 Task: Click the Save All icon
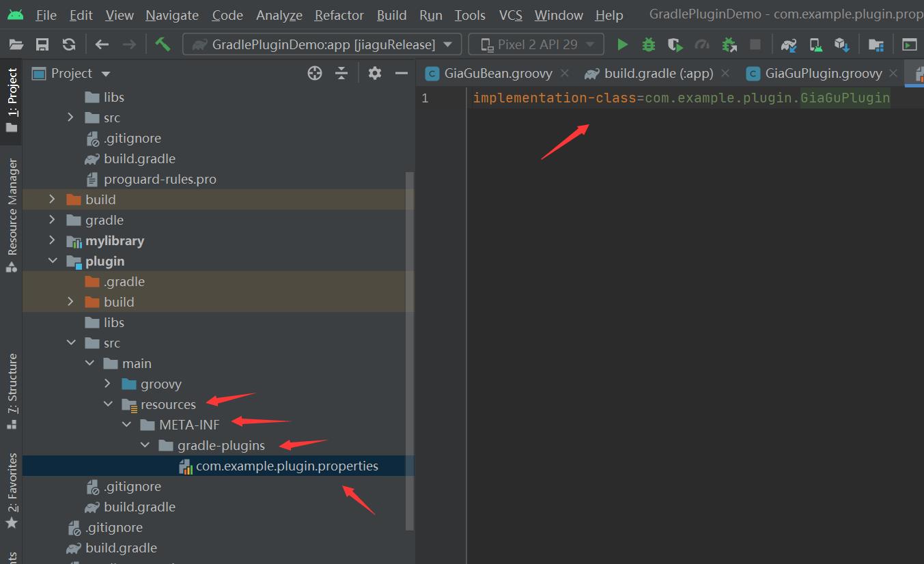pos(42,44)
